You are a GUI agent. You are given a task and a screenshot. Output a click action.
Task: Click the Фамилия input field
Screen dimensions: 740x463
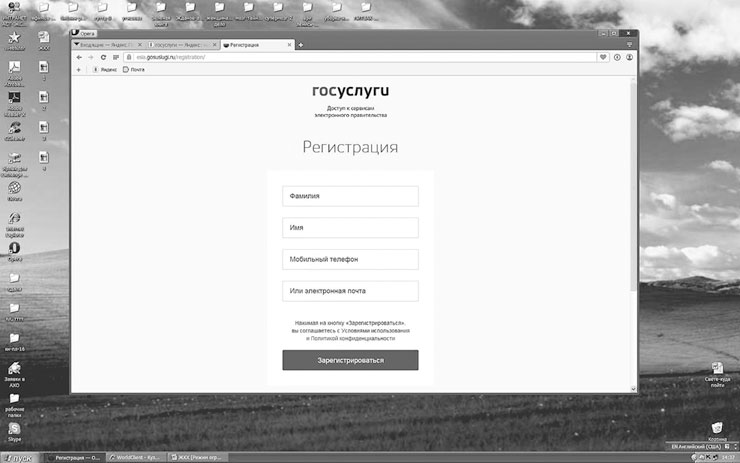[350, 196]
